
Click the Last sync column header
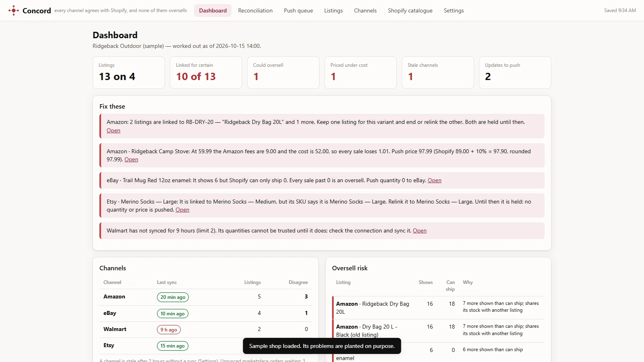pyautogui.click(x=167, y=282)
